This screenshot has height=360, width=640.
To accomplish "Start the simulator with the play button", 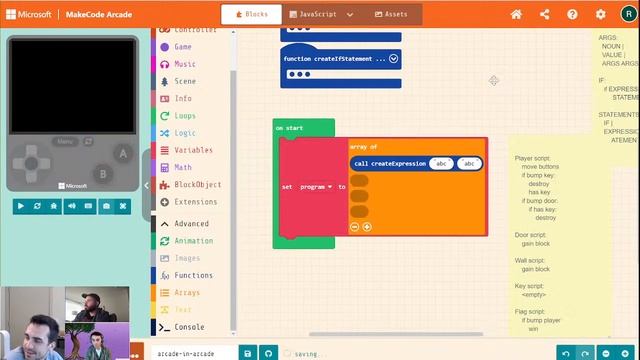I will pos(20,206).
